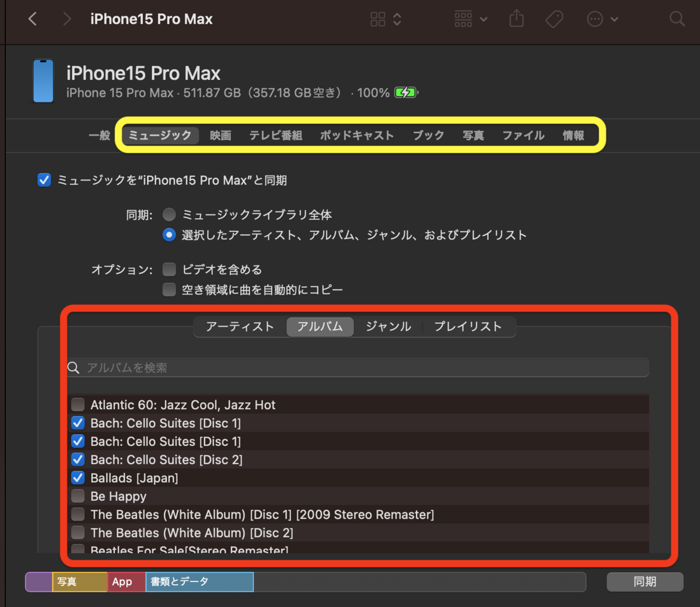This screenshot has height=607, width=700.
Task: Go forward with the right chevron
Action: (67, 19)
